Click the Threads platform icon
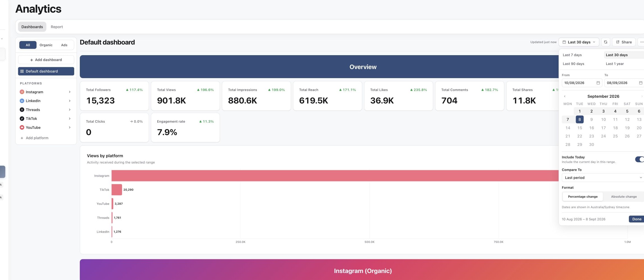Viewport: 644px width, 280px height. click(22, 110)
